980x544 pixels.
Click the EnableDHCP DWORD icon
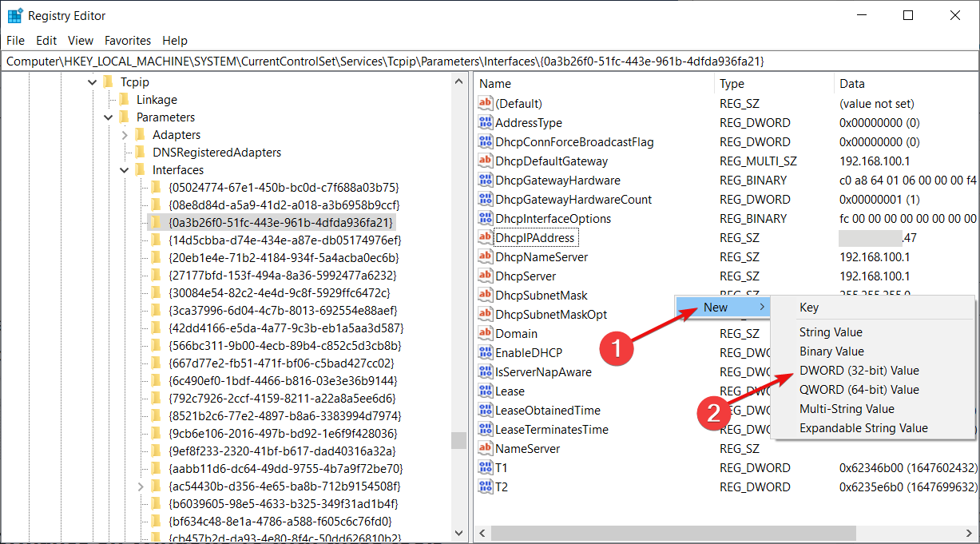[485, 352]
